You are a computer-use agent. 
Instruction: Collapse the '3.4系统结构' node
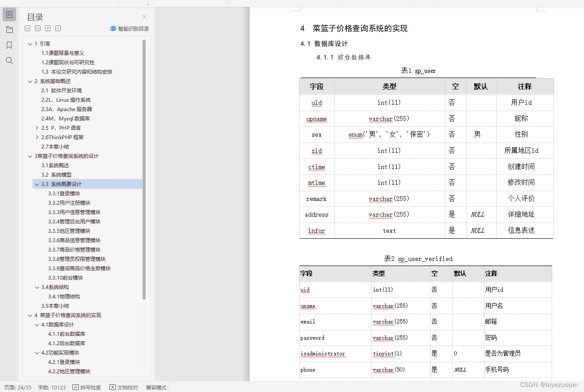coord(37,287)
